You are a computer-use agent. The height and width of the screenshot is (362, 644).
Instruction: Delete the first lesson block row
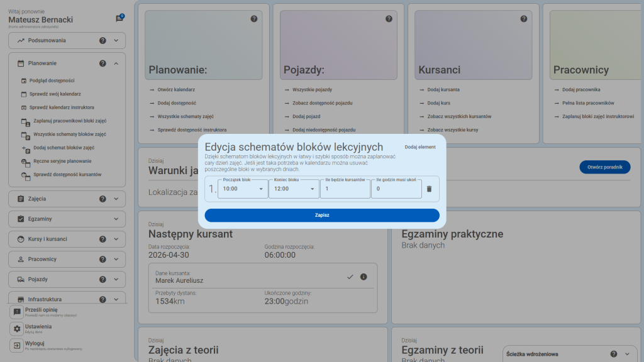pos(429,189)
